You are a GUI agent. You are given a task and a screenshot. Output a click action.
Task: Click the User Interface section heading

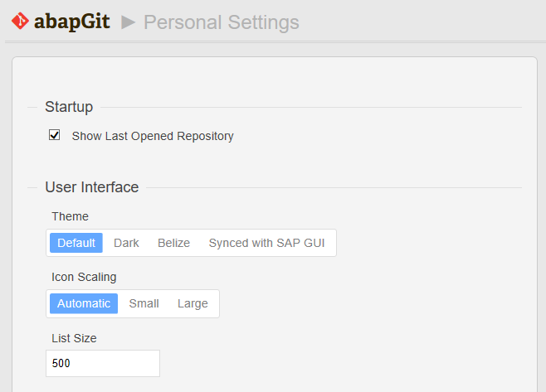92,187
